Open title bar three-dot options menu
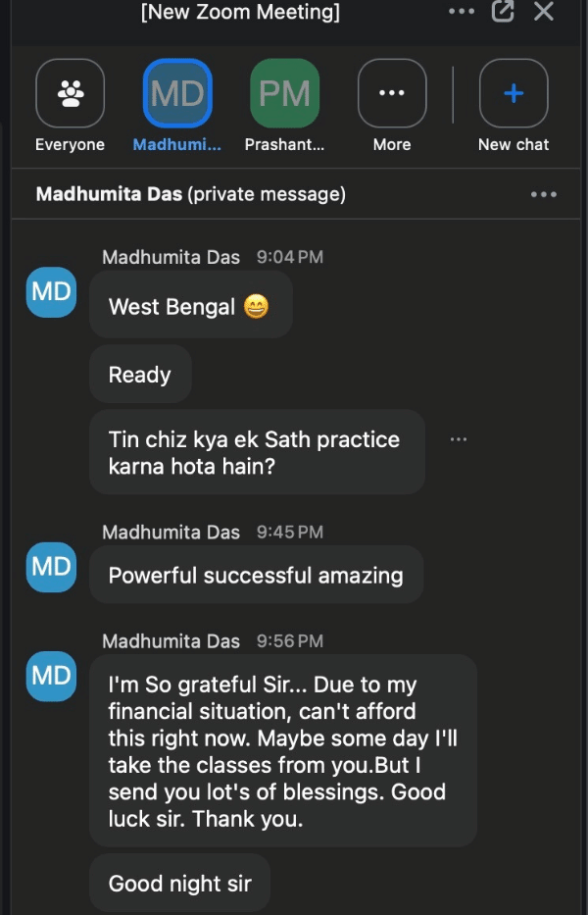This screenshot has width=588, height=915. (461, 12)
